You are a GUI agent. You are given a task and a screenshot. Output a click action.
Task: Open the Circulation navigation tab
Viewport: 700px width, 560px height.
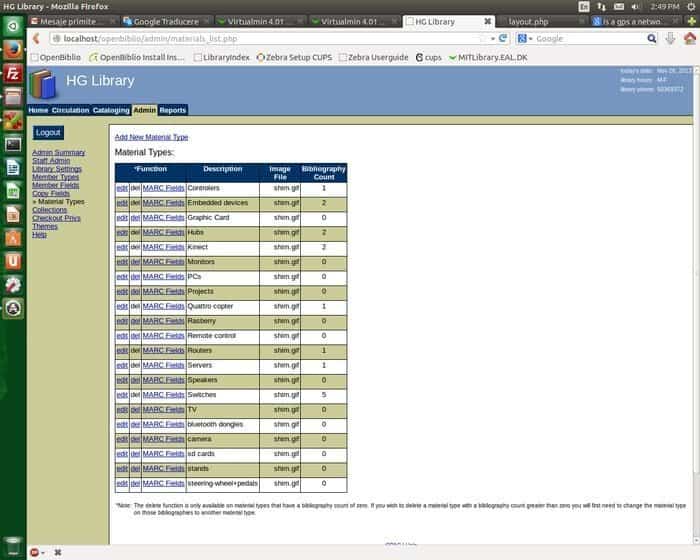[x=70, y=110]
